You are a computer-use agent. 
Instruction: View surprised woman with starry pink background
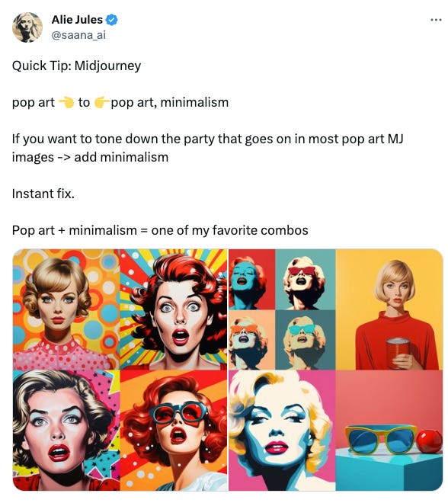coord(66,431)
